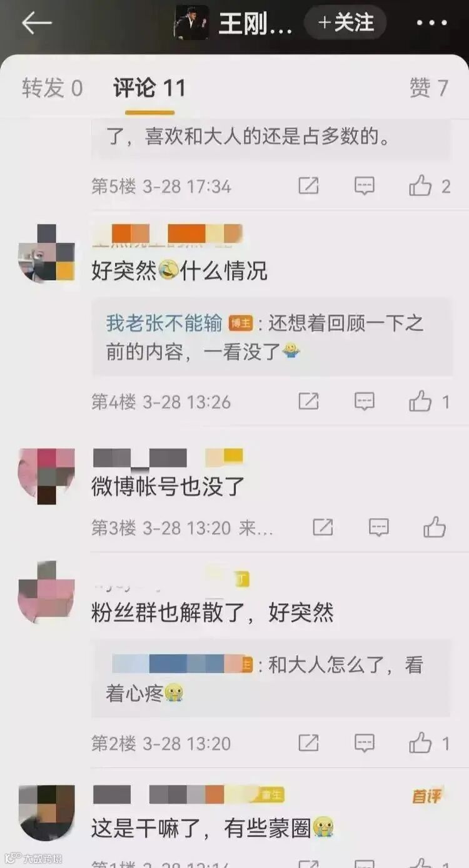Image resolution: width=469 pixels, height=868 pixels.
Task: Like the 第2楼 comment 粉丝群也解散了
Action: click(x=430, y=743)
